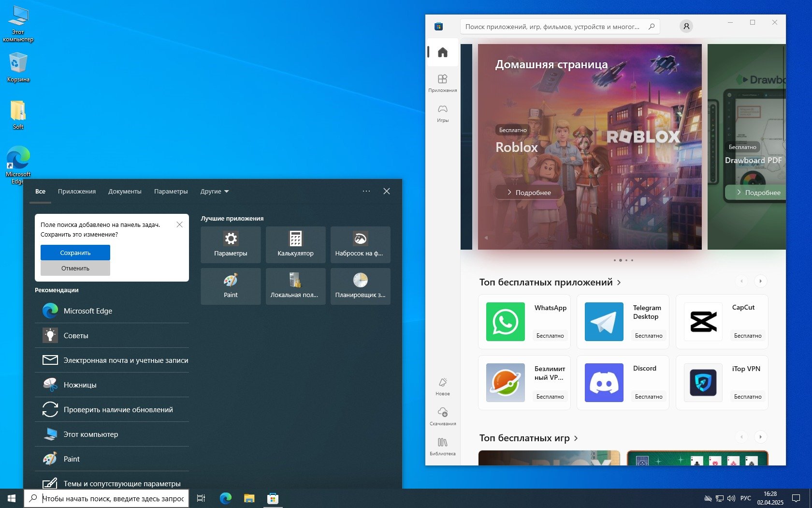Screen dimensions: 812x508
Task: Open Task View from the taskbar
Action: [x=201, y=498]
